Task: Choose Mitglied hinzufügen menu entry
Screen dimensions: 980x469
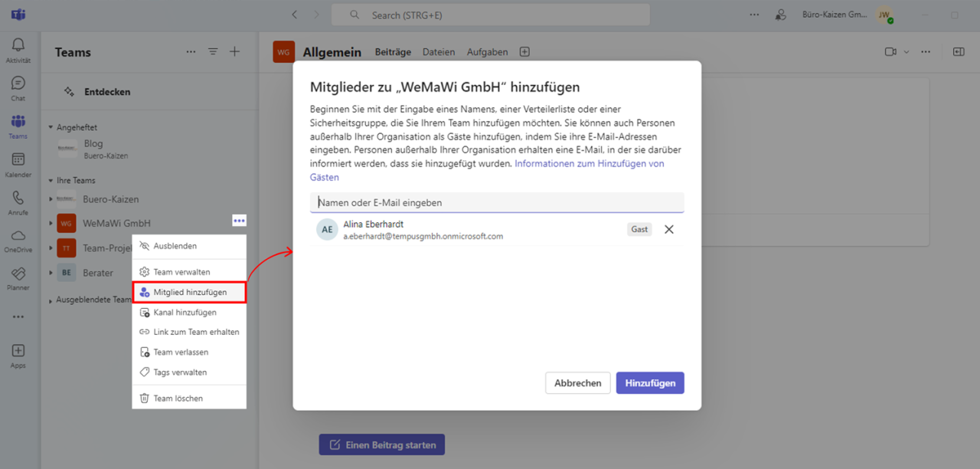Action: click(189, 292)
